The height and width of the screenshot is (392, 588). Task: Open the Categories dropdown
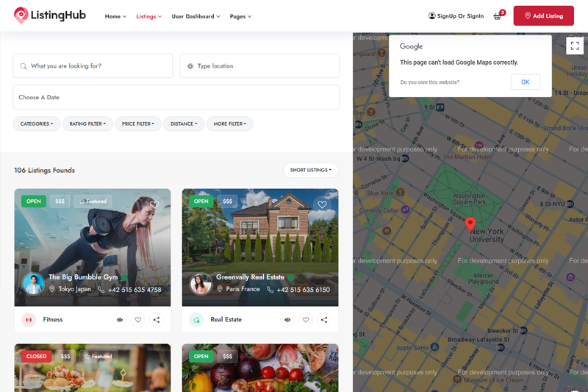coord(37,124)
